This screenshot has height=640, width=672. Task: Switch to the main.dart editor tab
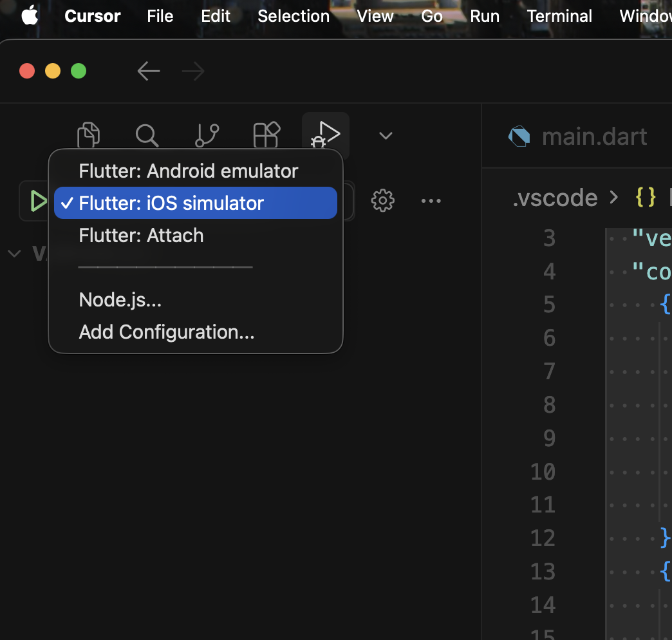click(594, 136)
